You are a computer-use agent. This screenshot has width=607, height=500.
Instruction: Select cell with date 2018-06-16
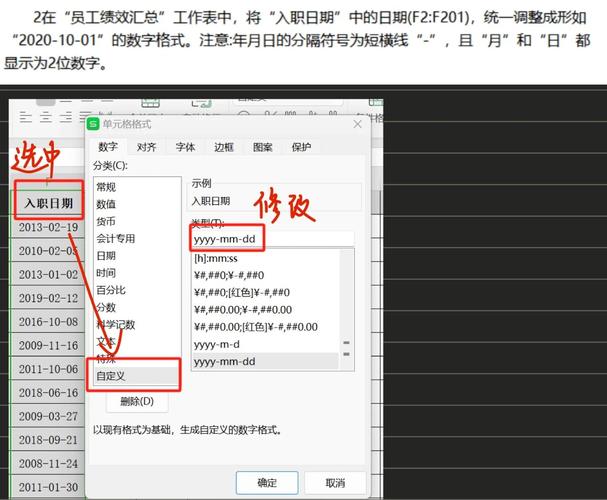(48, 393)
